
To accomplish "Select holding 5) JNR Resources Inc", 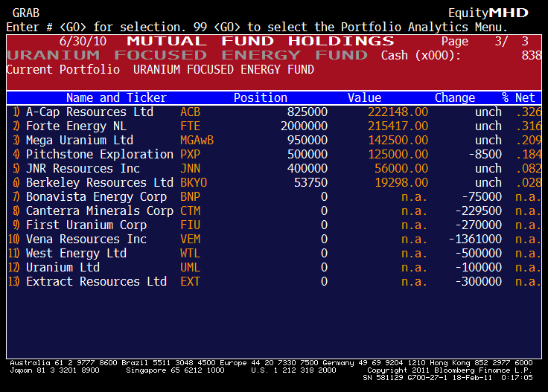I will 274,169.
